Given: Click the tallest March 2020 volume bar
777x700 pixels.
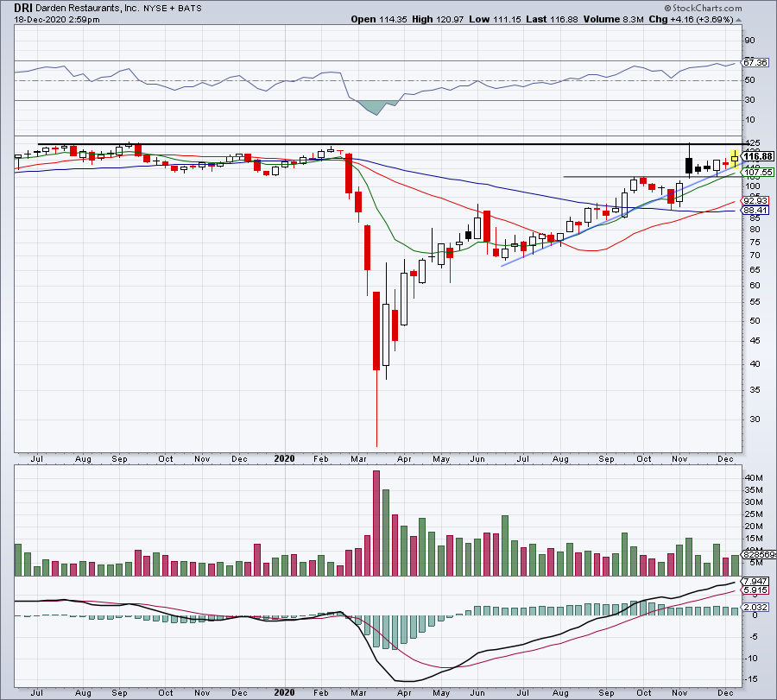Looking at the screenshot, I should 376,523.
